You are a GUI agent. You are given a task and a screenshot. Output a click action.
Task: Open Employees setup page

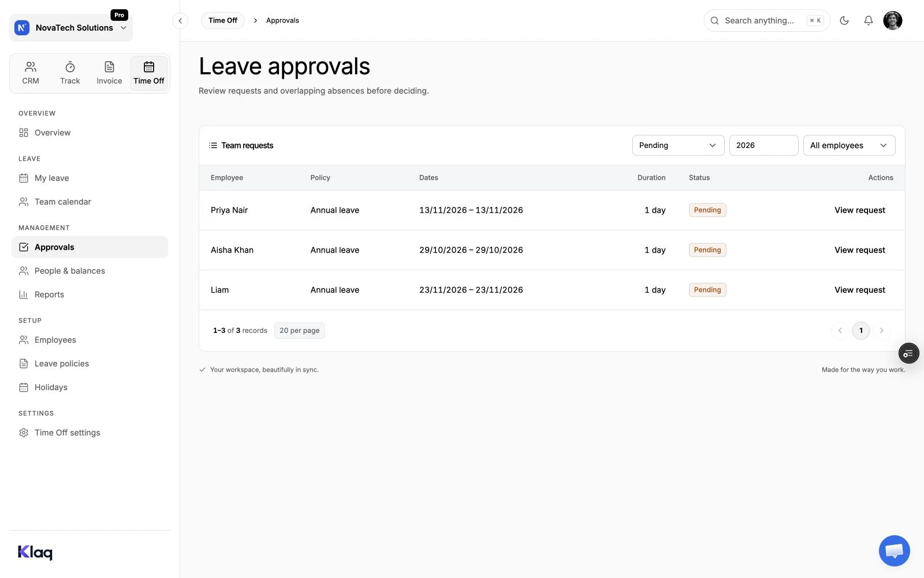tap(90, 340)
